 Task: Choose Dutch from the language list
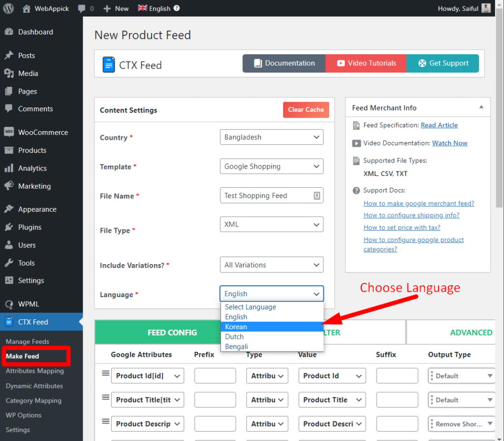point(272,337)
